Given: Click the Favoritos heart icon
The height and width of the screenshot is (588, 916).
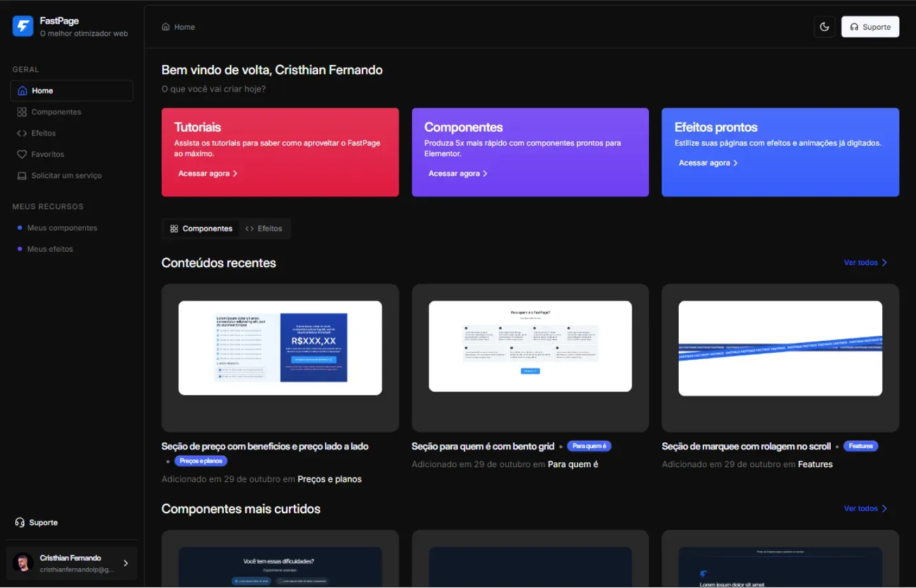Looking at the screenshot, I should (22, 154).
